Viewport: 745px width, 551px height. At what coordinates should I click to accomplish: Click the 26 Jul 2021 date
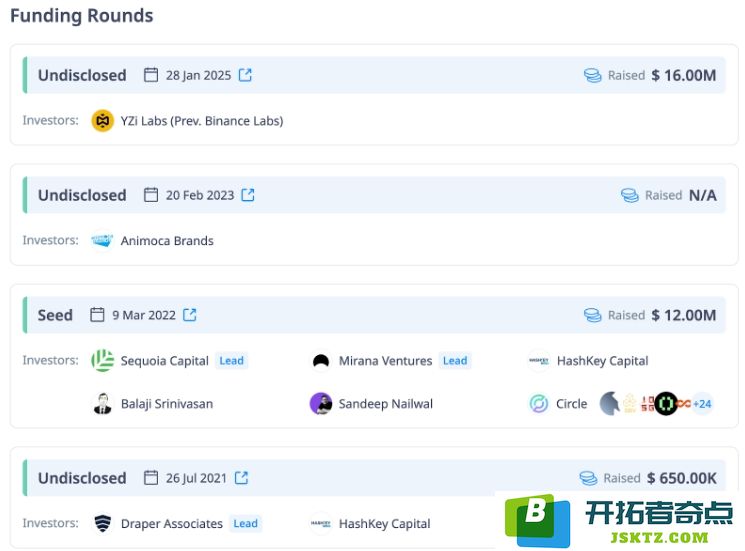tap(196, 477)
